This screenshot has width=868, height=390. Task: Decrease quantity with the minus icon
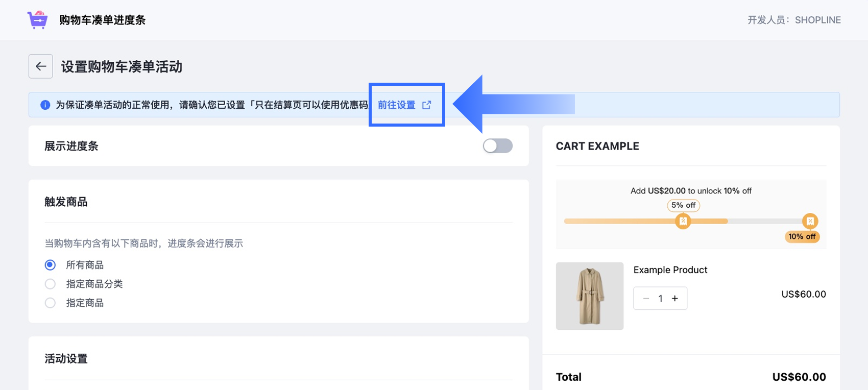point(646,299)
